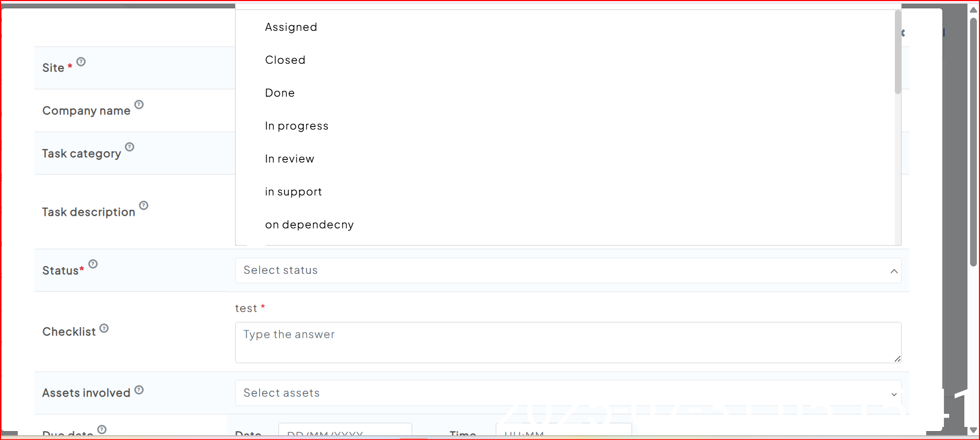Collapse the Select status dropdown
The width and height of the screenshot is (980, 440).
(894, 271)
